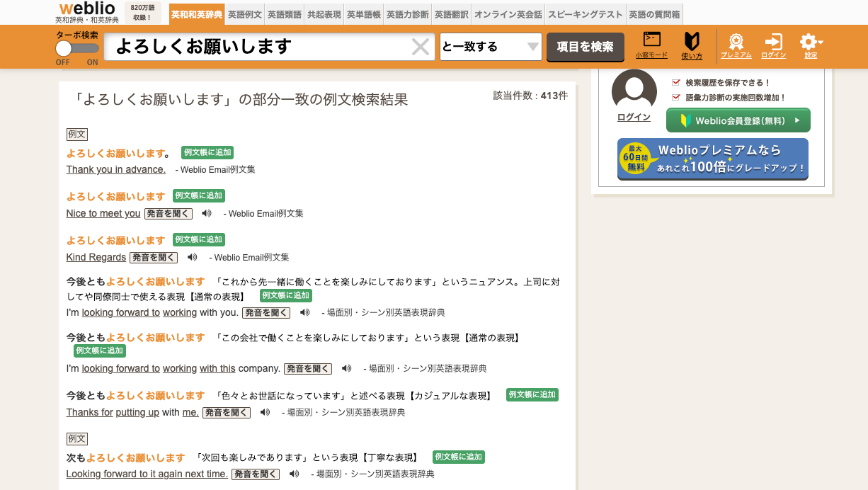
Task: Switch to the 英語例文 tab
Action: click(244, 14)
